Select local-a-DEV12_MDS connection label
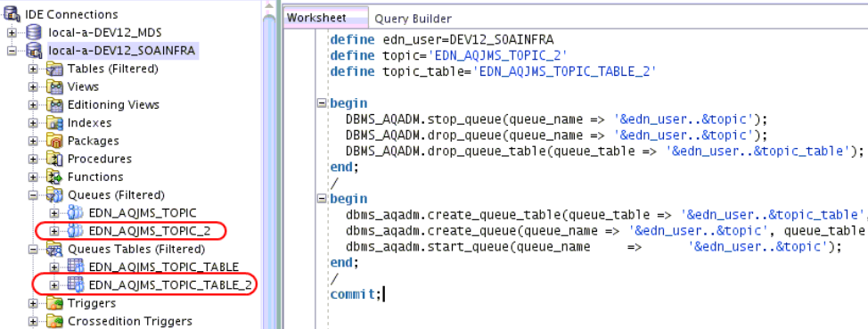The image size is (868, 329). click(104, 33)
